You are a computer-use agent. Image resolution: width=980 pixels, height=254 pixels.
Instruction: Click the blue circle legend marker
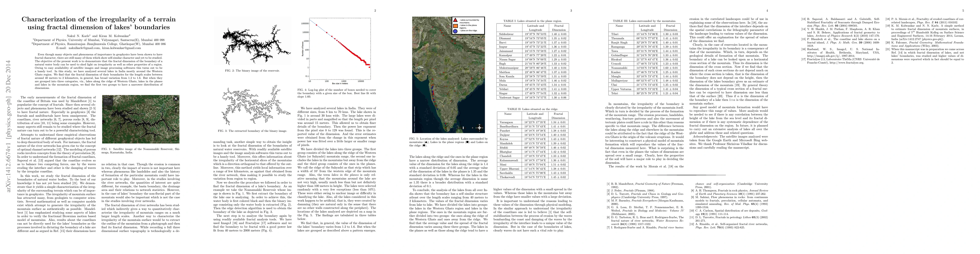pos(455,32)
